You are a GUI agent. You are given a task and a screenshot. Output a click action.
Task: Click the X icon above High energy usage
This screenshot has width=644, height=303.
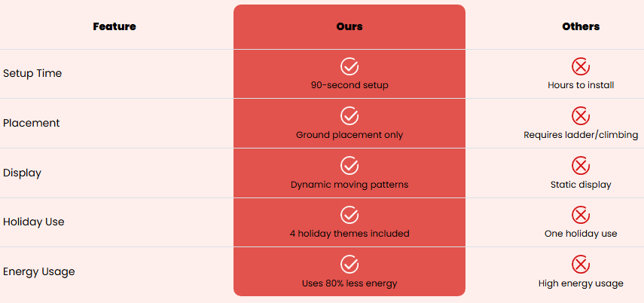coord(581,265)
